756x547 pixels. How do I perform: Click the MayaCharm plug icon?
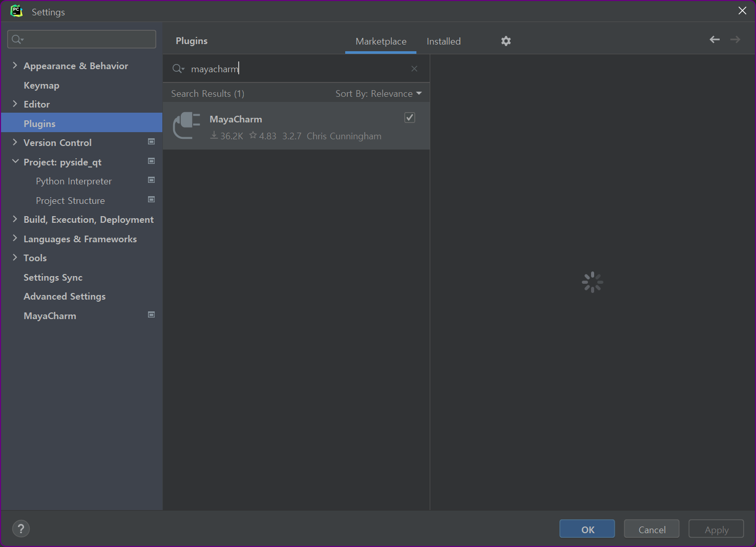point(186,125)
